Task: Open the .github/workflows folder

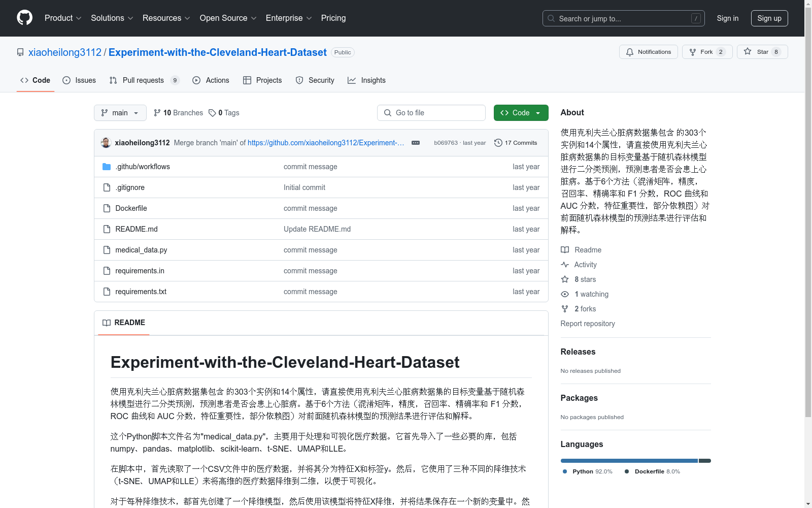Action: pos(143,167)
